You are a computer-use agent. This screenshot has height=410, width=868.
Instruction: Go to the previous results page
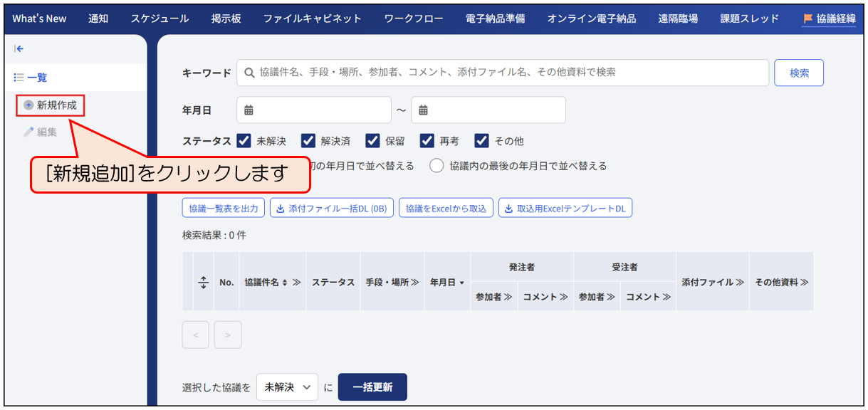(x=196, y=335)
